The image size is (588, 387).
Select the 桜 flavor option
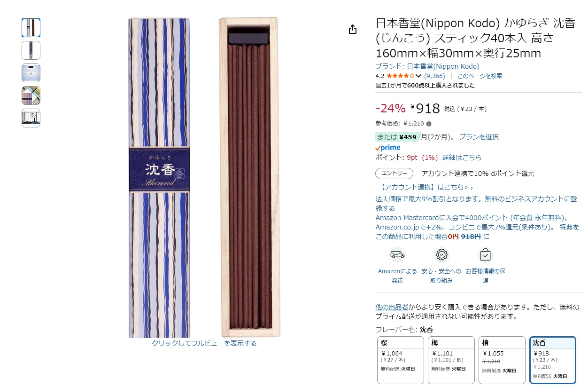401,360
